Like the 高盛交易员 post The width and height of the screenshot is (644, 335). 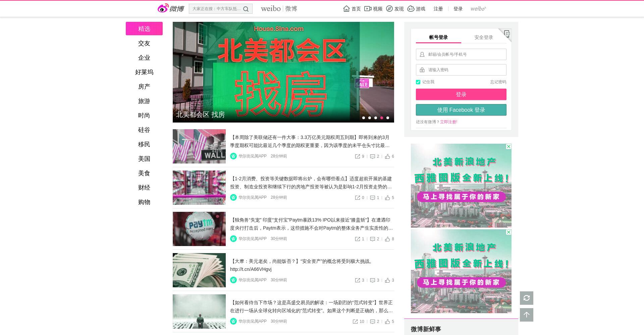(387, 322)
